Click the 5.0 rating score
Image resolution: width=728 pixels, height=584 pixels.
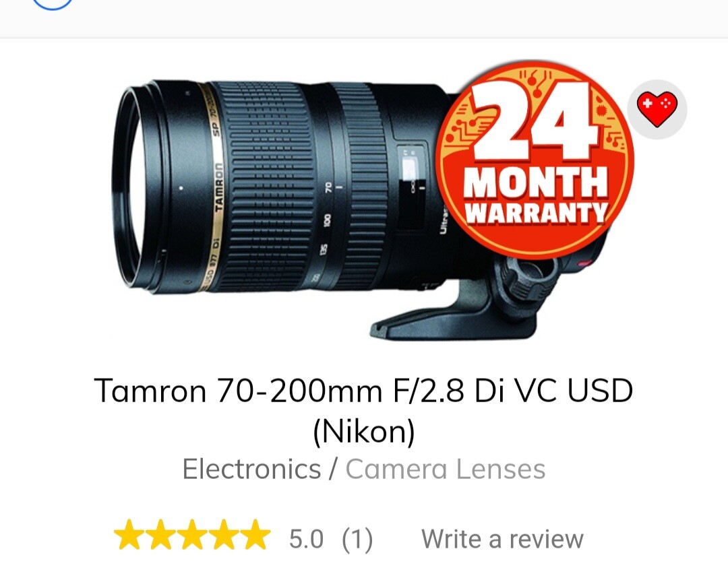(x=306, y=539)
